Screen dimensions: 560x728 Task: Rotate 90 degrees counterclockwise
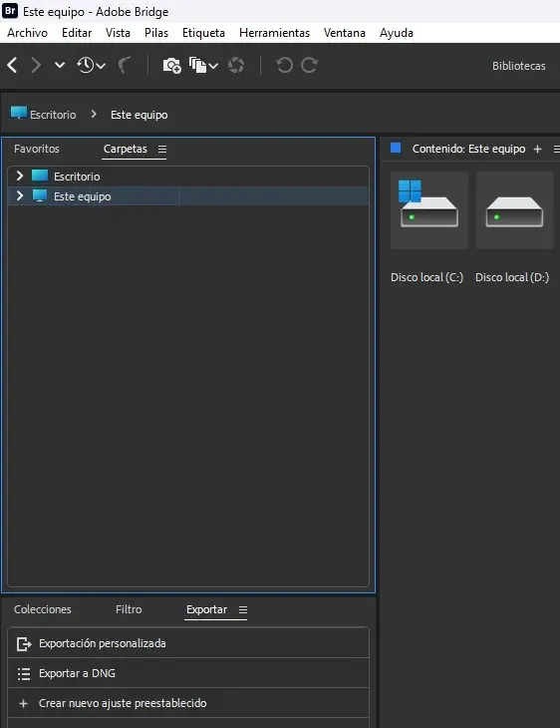(284, 66)
